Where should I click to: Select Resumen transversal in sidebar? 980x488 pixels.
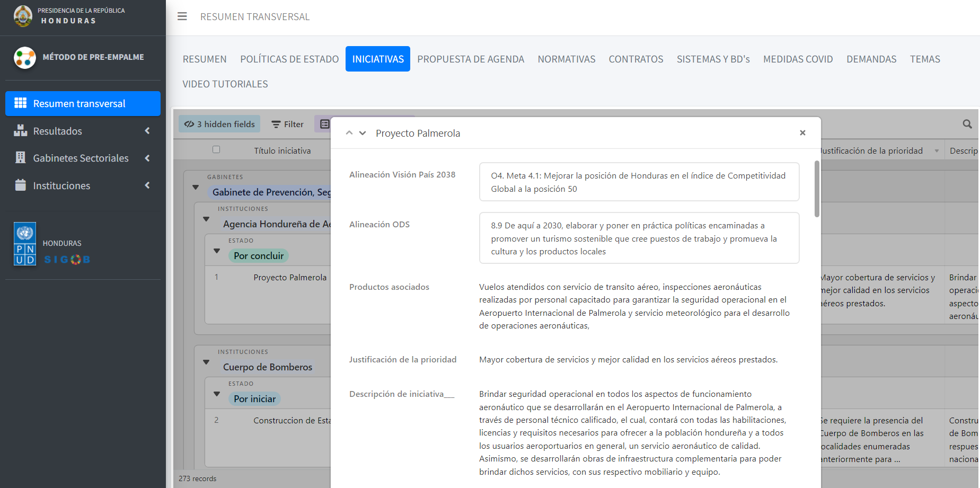point(83,103)
